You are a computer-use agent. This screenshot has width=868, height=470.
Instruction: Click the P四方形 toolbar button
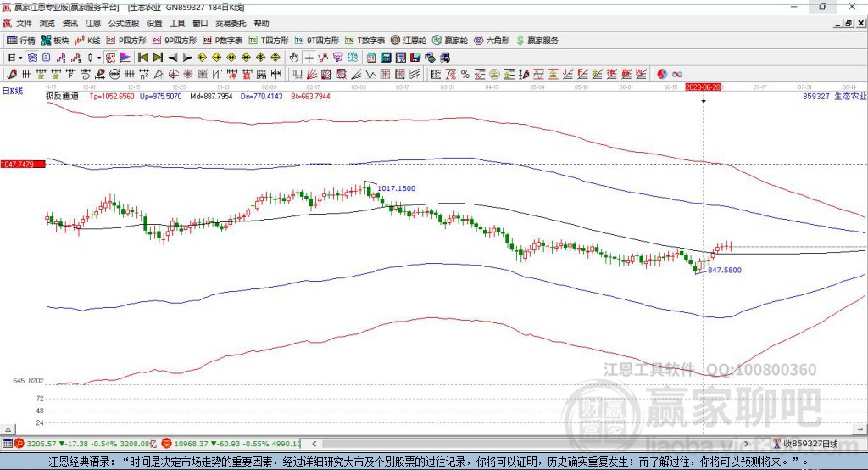tap(126, 41)
